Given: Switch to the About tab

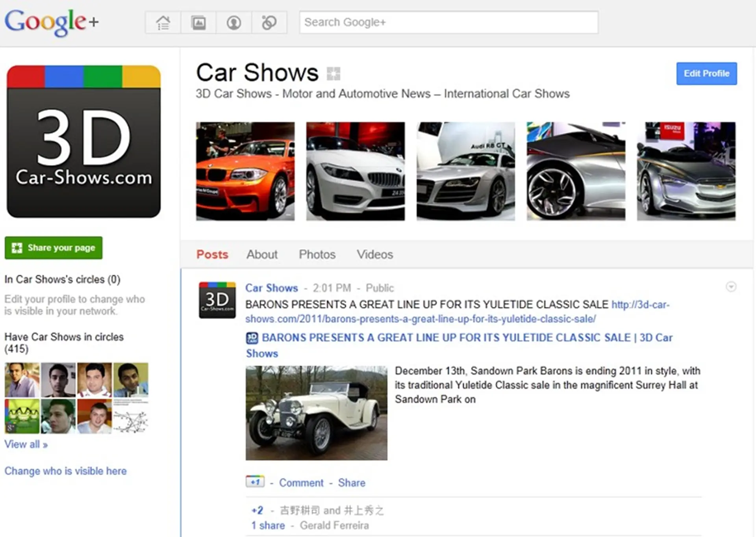Looking at the screenshot, I should pyautogui.click(x=262, y=254).
